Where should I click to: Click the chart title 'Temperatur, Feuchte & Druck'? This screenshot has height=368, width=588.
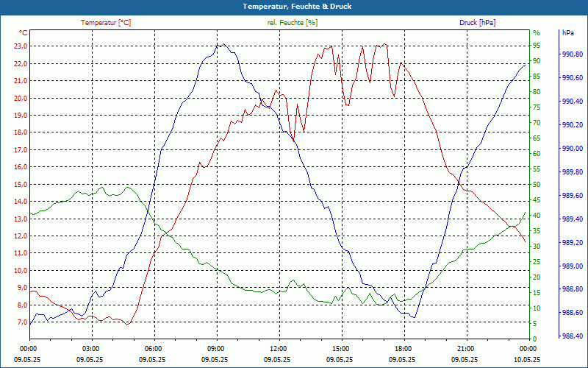coord(297,7)
